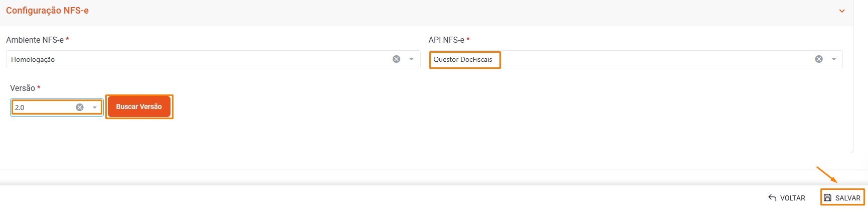
Task: Click the Ambiente NFS-e field label
Action: (35, 40)
